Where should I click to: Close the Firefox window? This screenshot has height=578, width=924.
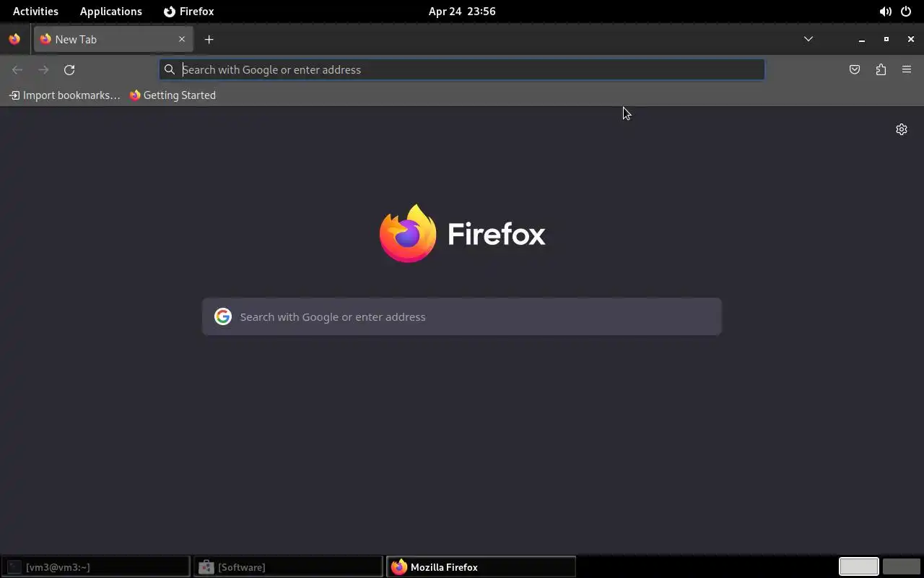pyautogui.click(x=911, y=39)
